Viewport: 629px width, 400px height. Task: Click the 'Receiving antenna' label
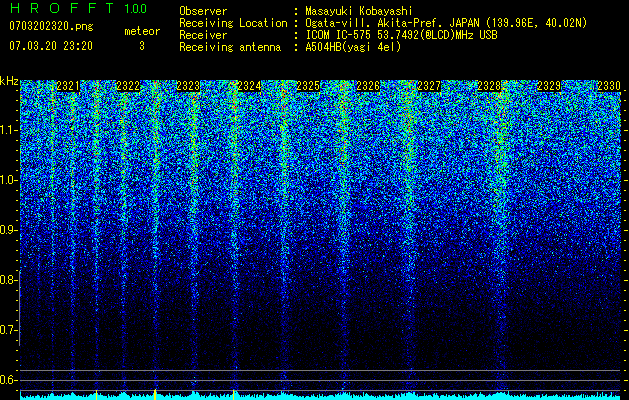click(230, 47)
